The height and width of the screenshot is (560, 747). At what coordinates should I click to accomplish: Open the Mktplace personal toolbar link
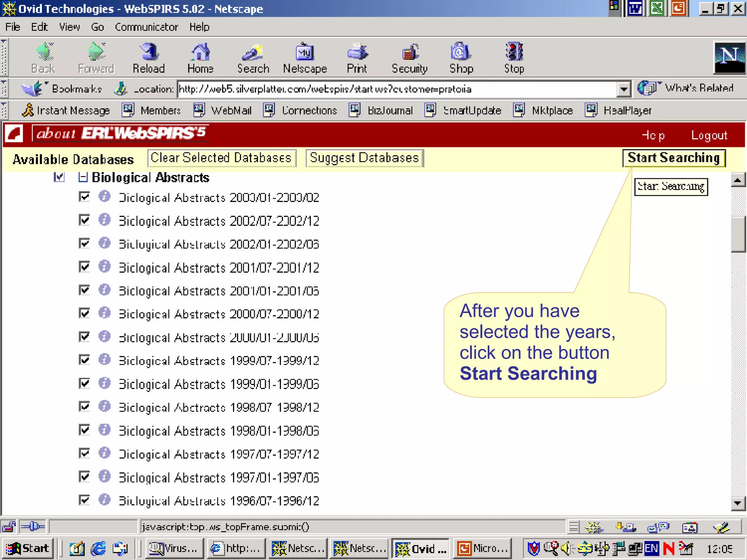543,110
